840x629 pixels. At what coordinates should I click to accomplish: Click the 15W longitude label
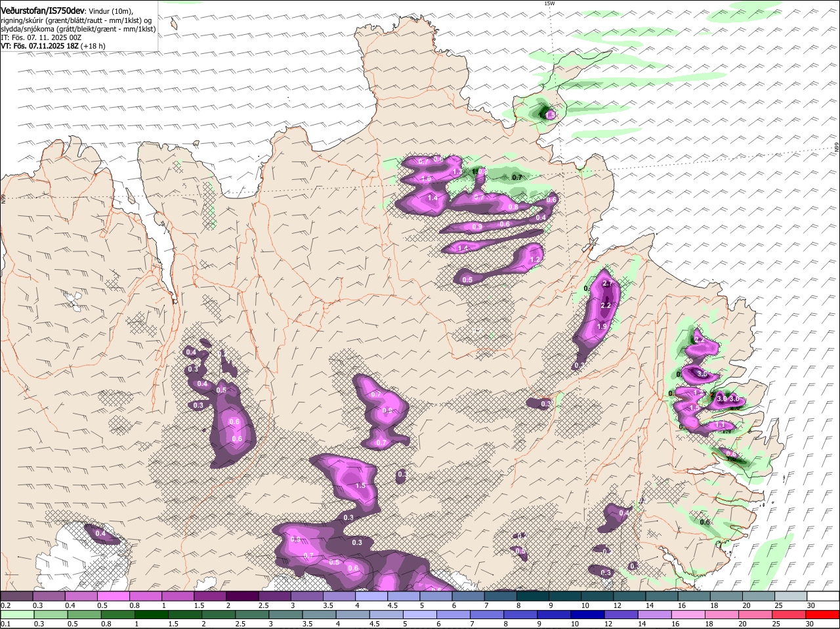point(549,4)
